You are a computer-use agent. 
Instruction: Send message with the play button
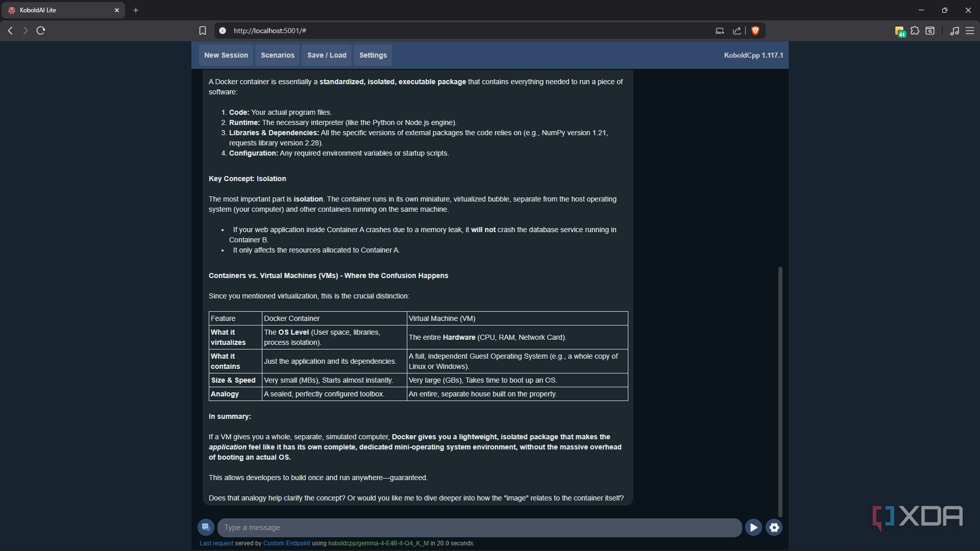(753, 528)
